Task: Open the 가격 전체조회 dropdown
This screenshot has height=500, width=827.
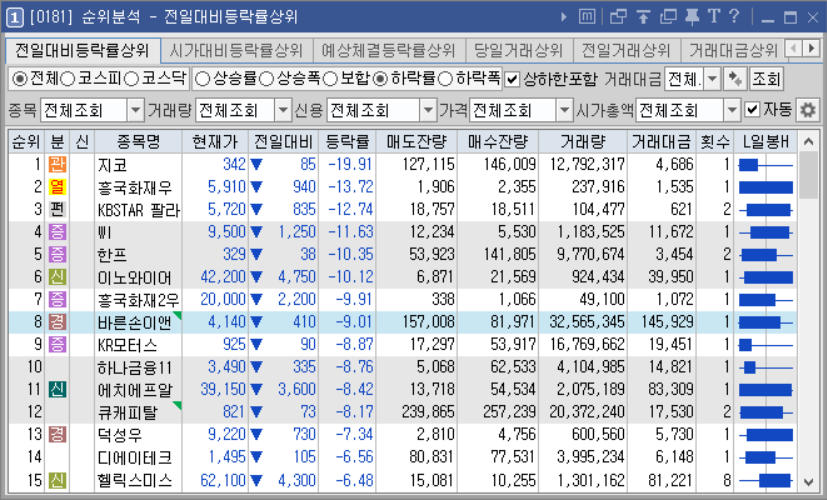Action: 564,110
